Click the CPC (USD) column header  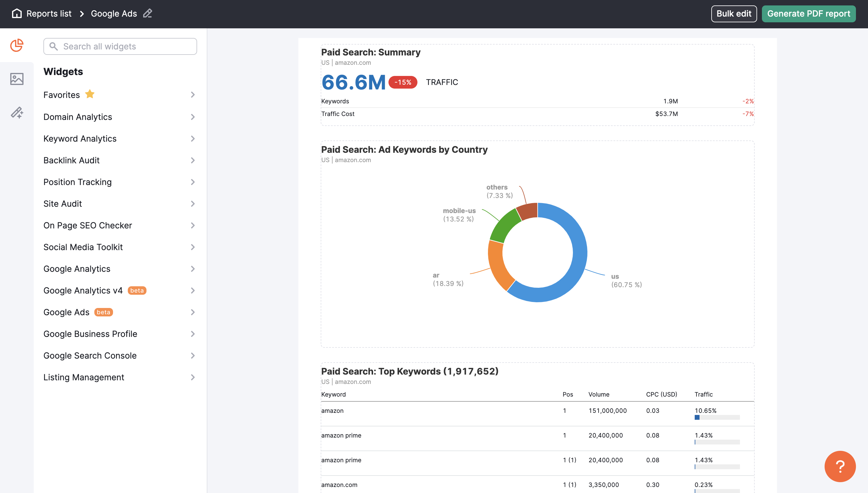(x=661, y=394)
